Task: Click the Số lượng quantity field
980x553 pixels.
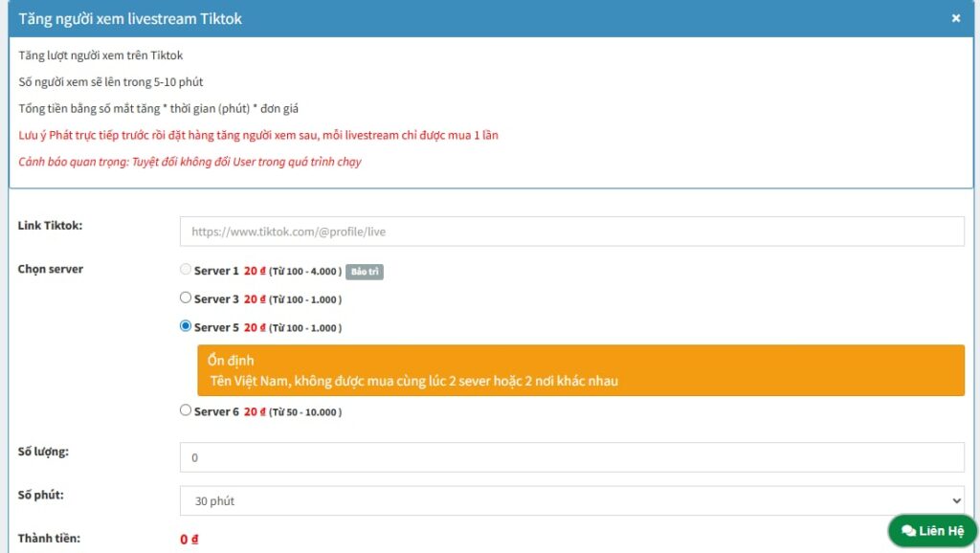Action: click(x=572, y=457)
